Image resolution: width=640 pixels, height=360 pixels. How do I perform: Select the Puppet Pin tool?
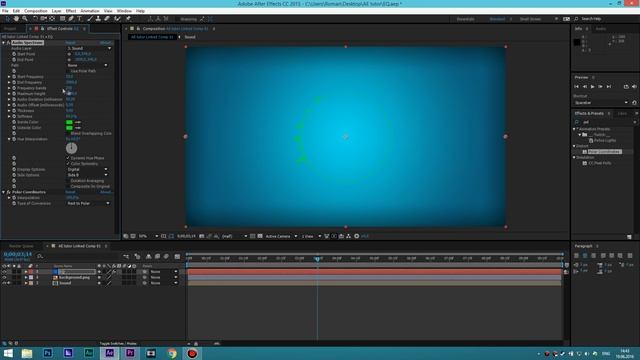tap(128, 19)
